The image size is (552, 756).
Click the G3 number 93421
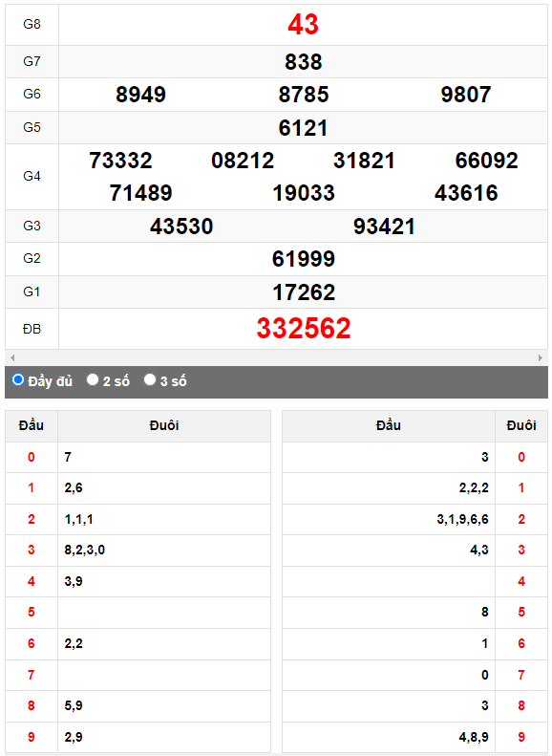click(384, 227)
